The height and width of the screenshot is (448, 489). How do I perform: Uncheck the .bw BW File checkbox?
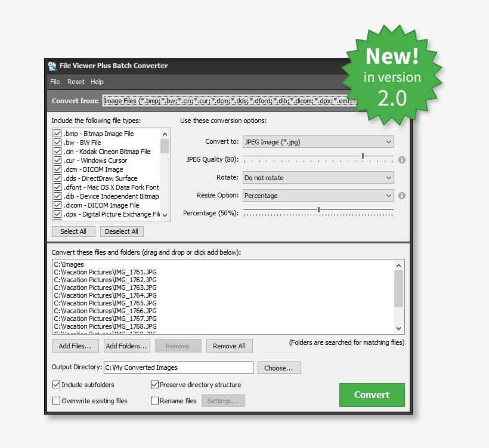57,143
